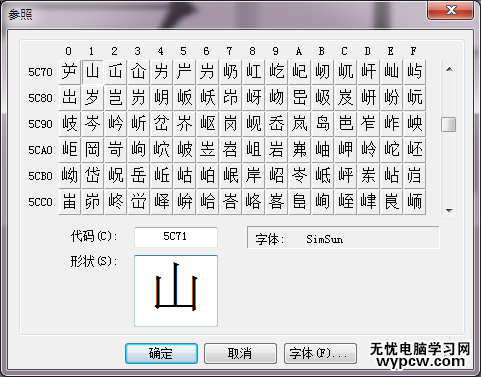Select character 岷 in row 5CB0

click(x=231, y=176)
